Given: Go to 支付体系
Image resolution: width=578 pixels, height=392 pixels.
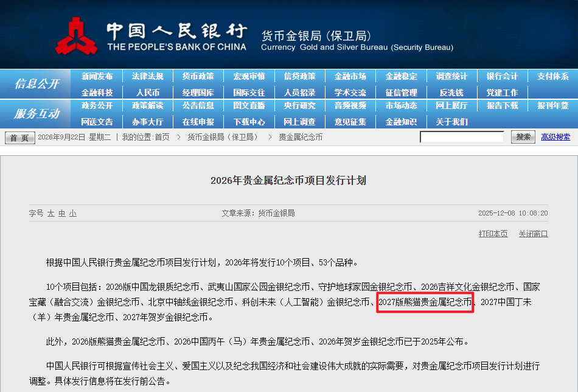Looking at the screenshot, I should pos(553,76).
